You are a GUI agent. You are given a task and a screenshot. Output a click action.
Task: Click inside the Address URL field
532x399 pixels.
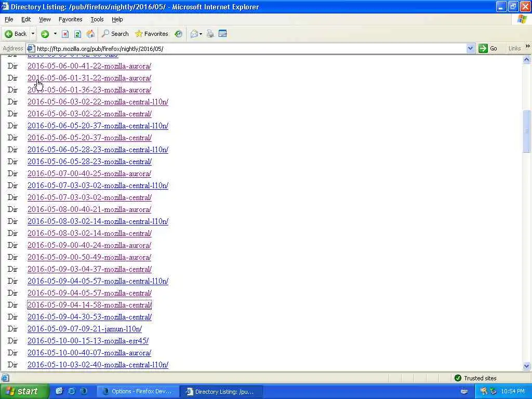pos(249,48)
